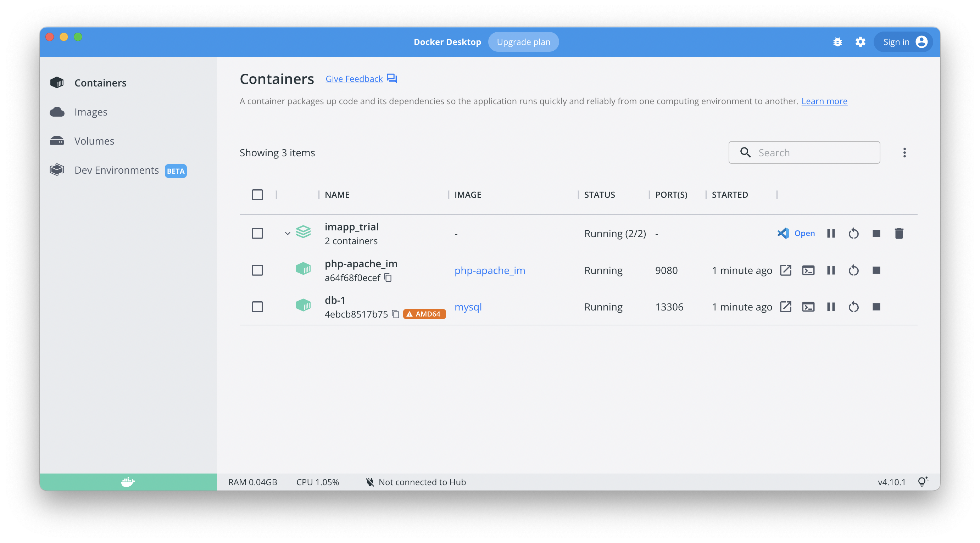The image size is (980, 543).
Task: Select the db-1 container name
Action: pos(335,300)
